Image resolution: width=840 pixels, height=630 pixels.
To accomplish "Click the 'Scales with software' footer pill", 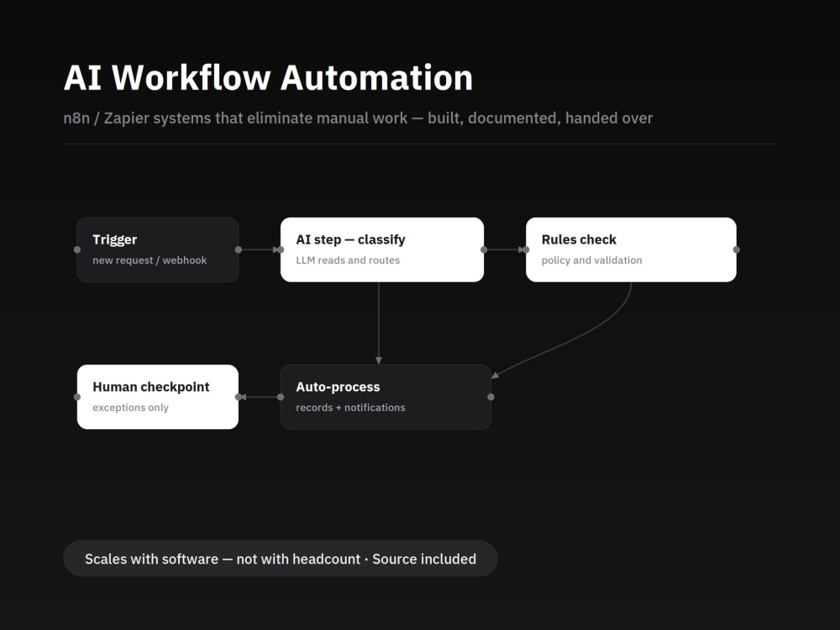I will (x=281, y=559).
